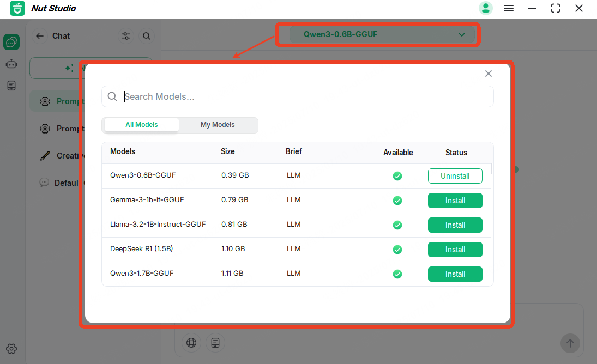This screenshot has width=597, height=364.
Task: Click available checkmark for Qwen3-0.6B-GGUF
Action: 397,176
